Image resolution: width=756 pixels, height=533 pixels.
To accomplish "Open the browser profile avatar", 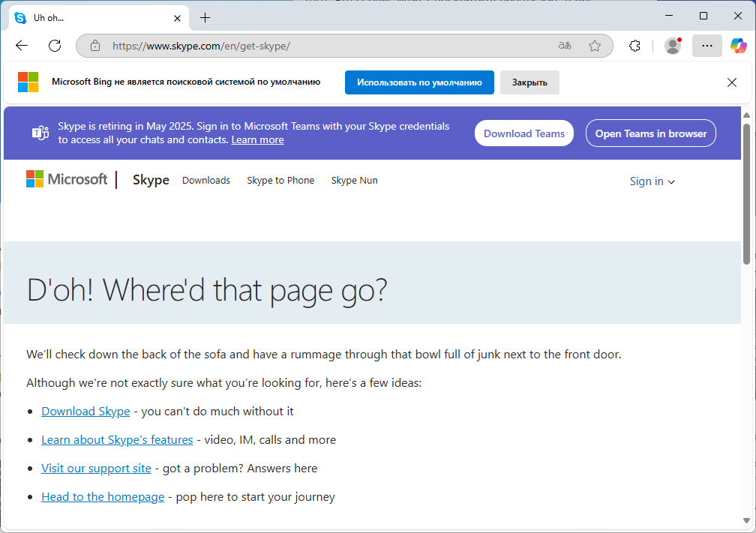I will click(x=673, y=46).
